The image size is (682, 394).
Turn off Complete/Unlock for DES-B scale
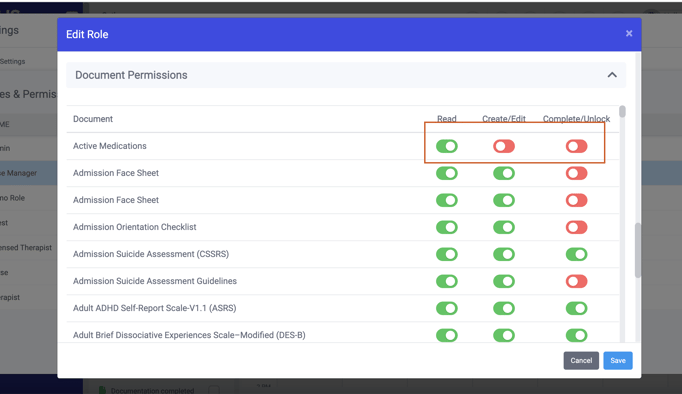576,335
